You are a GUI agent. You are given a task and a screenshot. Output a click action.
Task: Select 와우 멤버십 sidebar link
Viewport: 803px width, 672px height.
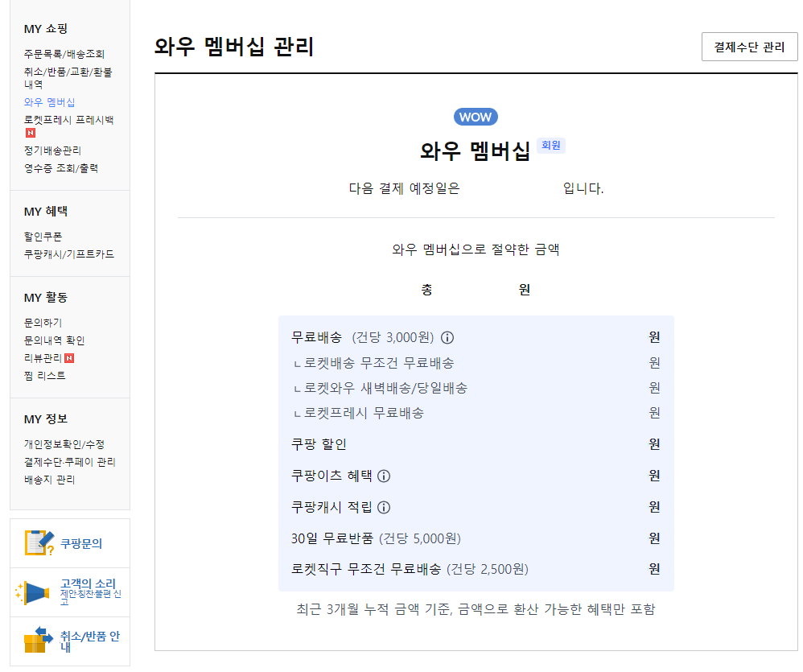tap(49, 102)
